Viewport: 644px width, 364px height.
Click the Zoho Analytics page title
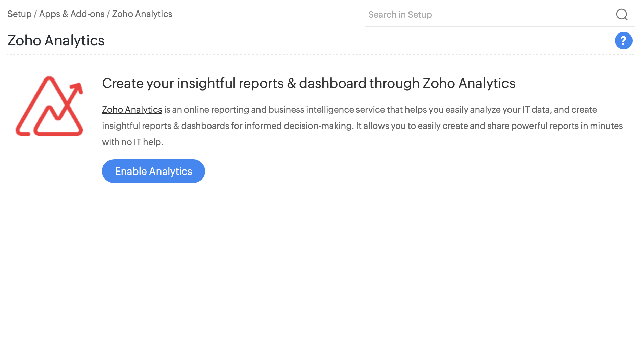[56, 40]
